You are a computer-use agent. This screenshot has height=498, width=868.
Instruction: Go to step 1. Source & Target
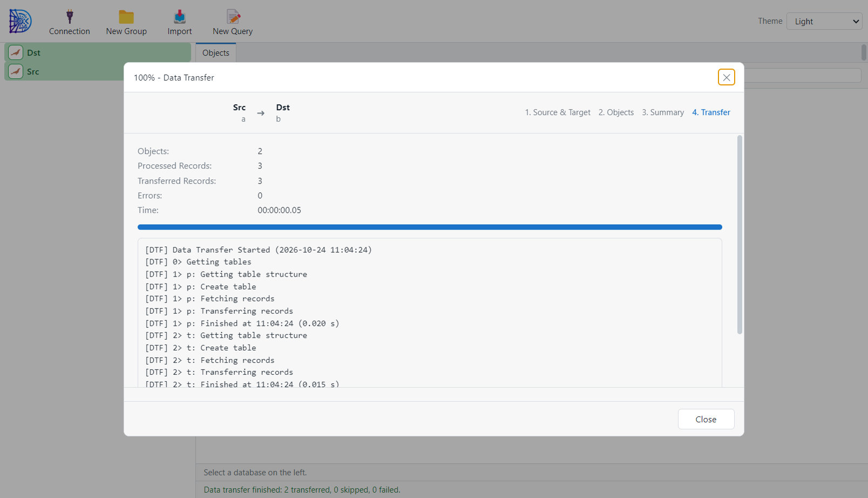pos(558,112)
